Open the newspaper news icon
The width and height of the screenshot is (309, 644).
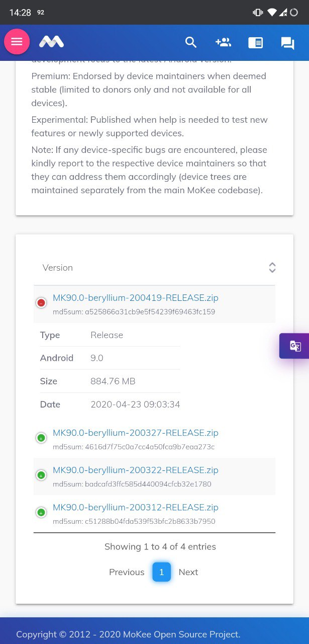click(x=255, y=43)
